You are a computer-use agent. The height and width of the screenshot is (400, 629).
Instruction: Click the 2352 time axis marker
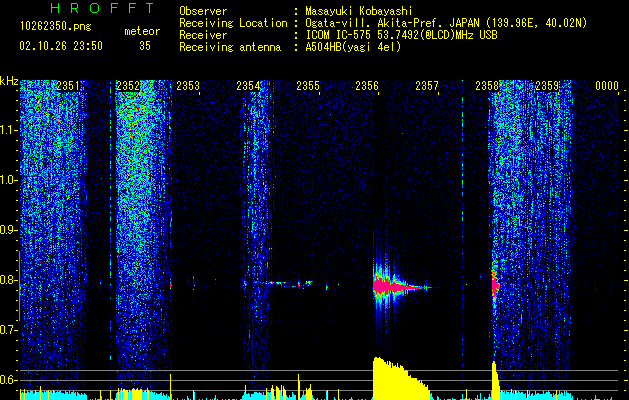[128, 86]
